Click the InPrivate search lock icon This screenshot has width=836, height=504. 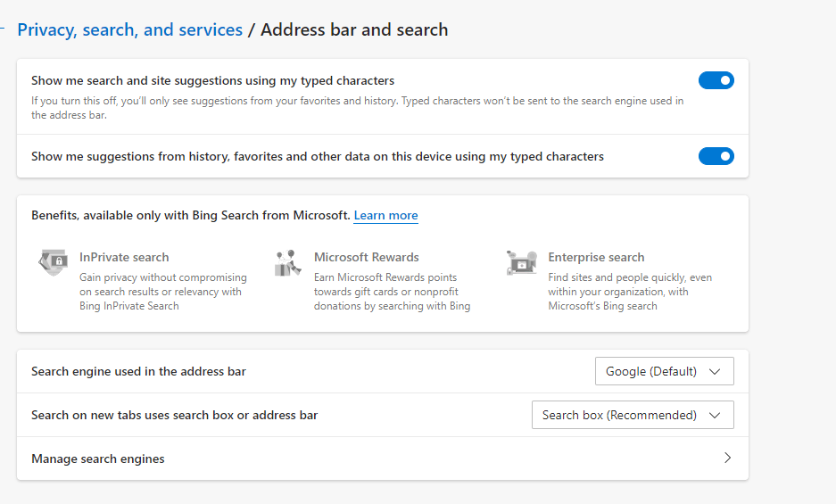[x=54, y=263]
